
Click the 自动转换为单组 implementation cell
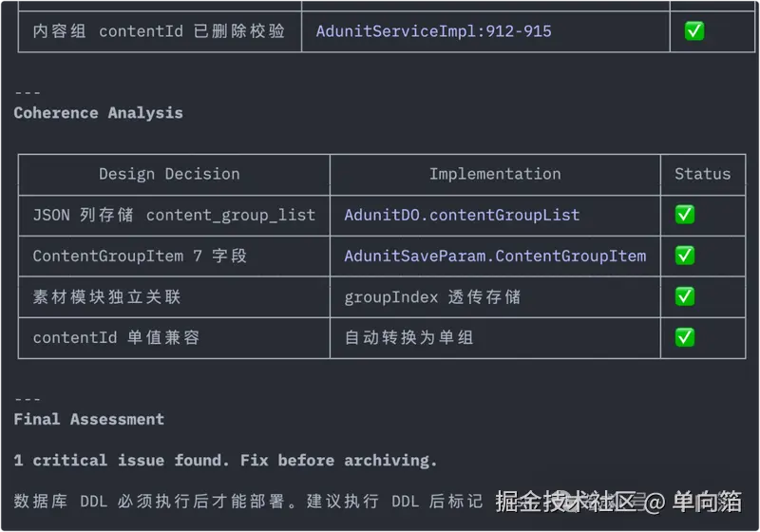click(408, 337)
